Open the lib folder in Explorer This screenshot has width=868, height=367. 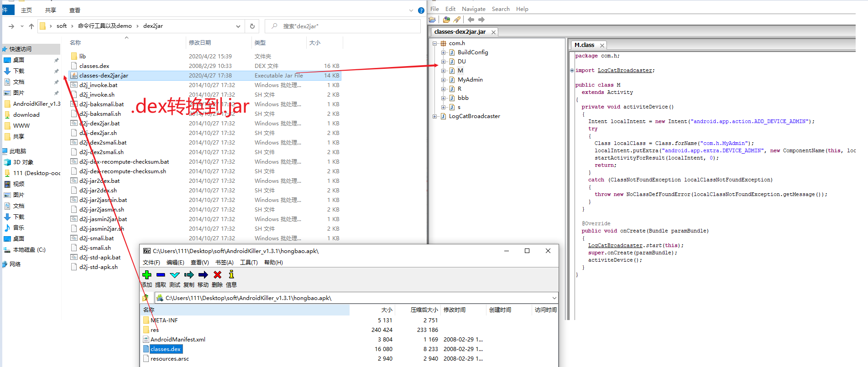tap(83, 56)
